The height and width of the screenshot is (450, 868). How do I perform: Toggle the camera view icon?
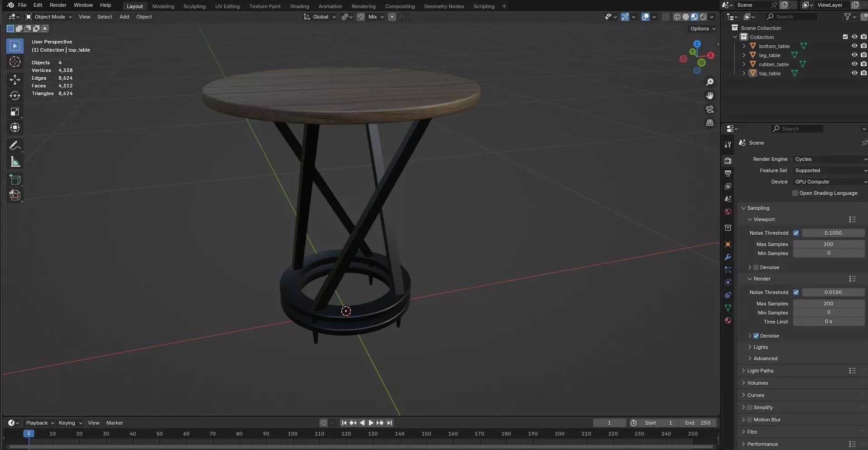tap(710, 109)
